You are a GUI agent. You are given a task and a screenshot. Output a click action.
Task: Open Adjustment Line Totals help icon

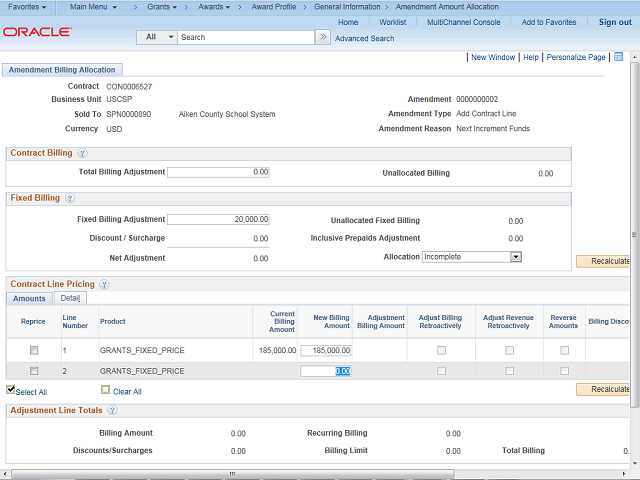coord(112,410)
